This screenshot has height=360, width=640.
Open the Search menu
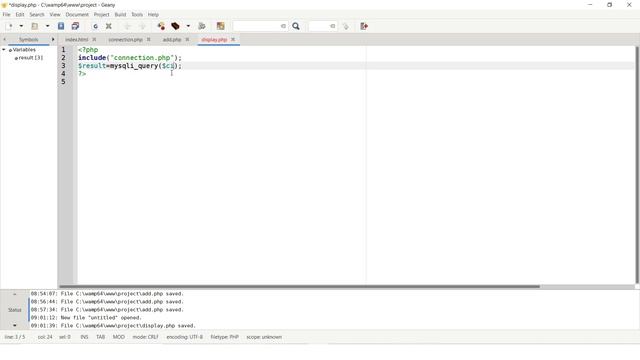(x=37, y=14)
